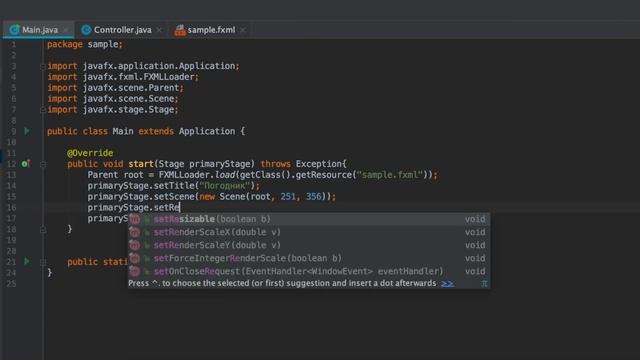Choose setOnCloseRequest(EventHandler) suggestion
Image resolution: width=640 pixels, height=360 pixels.
(309, 271)
